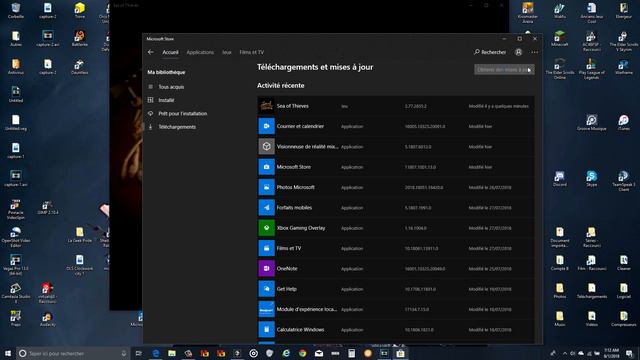Image resolution: width=640 pixels, height=360 pixels.
Task: Select the OpenShot Video Editor shortcut
Action: (16, 238)
